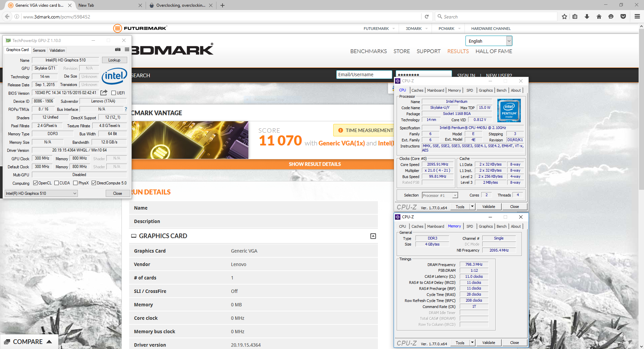Screen dimensions: 644x349
Task: Go to Firefox home icon
Action: click(x=599, y=16)
